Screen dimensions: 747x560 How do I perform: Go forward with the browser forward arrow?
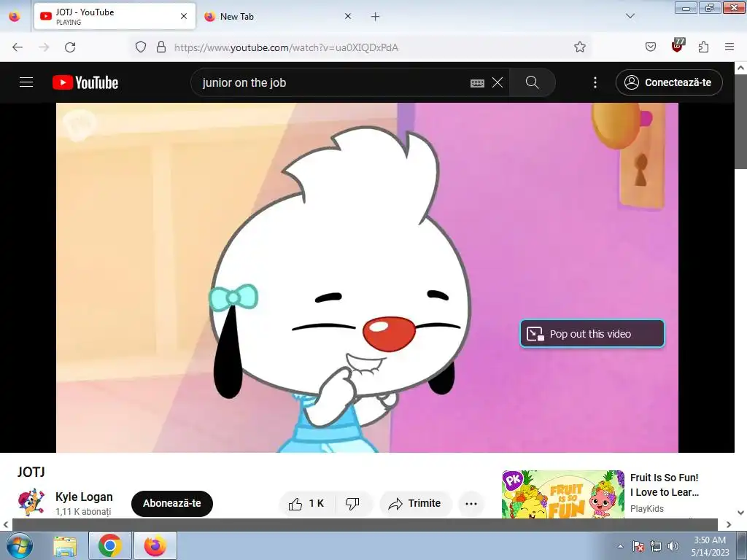(x=44, y=47)
